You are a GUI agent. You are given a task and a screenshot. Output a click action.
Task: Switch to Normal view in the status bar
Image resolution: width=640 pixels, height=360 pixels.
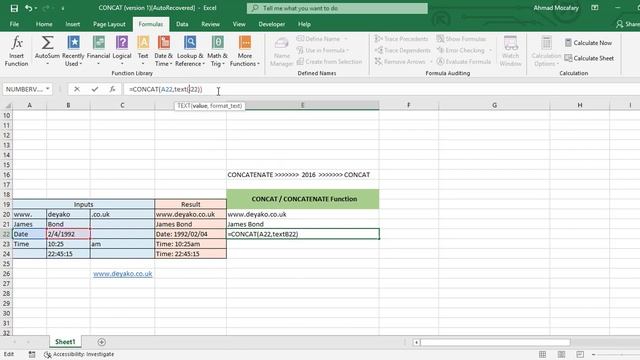(542, 354)
